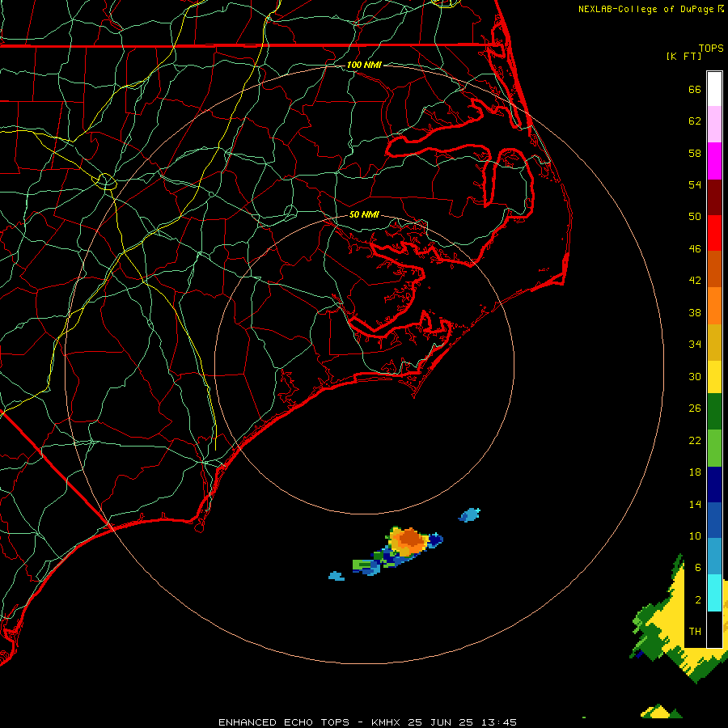
Task: Click the 58 value on the scale
Action: click(695, 153)
